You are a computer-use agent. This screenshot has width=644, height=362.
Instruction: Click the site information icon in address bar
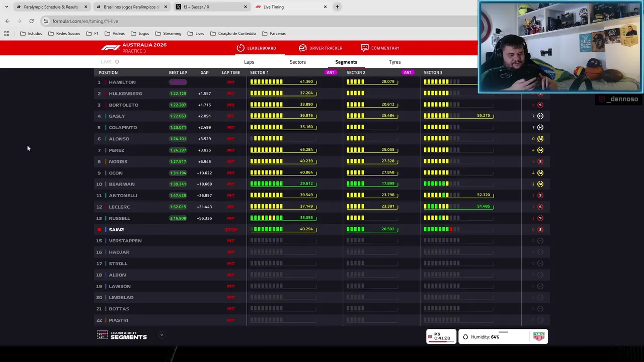[x=45, y=21]
